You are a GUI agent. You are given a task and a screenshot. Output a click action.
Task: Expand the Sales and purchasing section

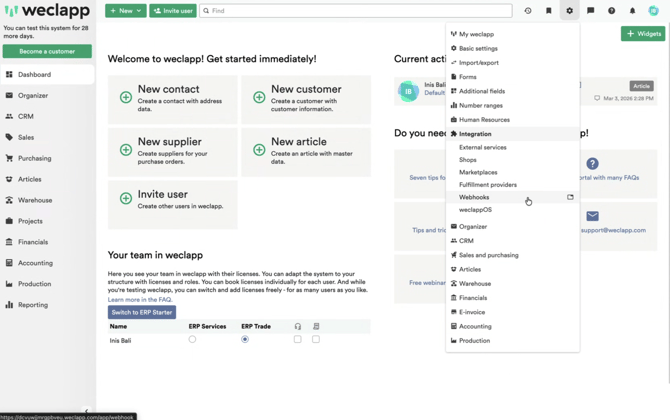point(488,255)
